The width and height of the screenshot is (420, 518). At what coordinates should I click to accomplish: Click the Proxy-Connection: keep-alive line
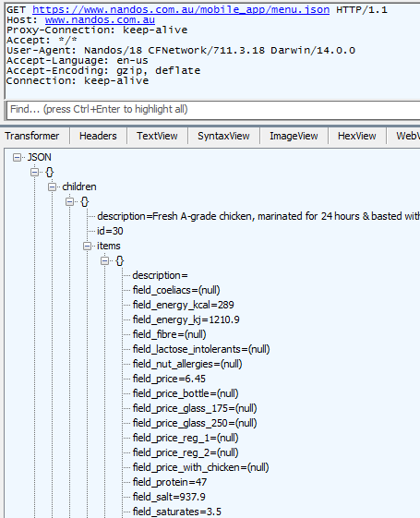(x=97, y=30)
